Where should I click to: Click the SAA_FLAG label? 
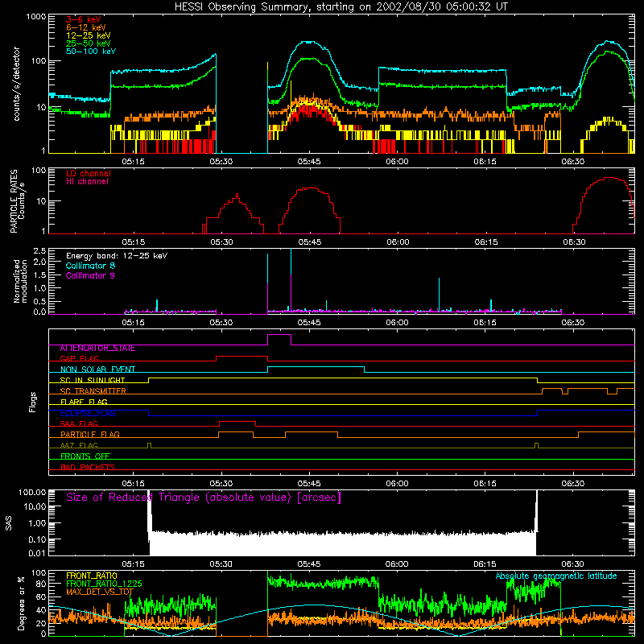[x=79, y=424]
